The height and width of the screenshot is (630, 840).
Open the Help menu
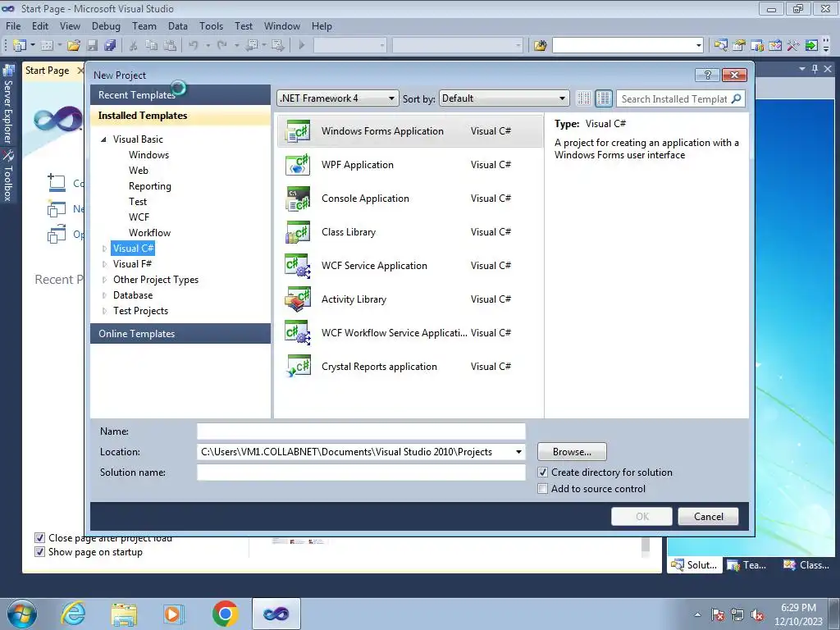coord(322,26)
